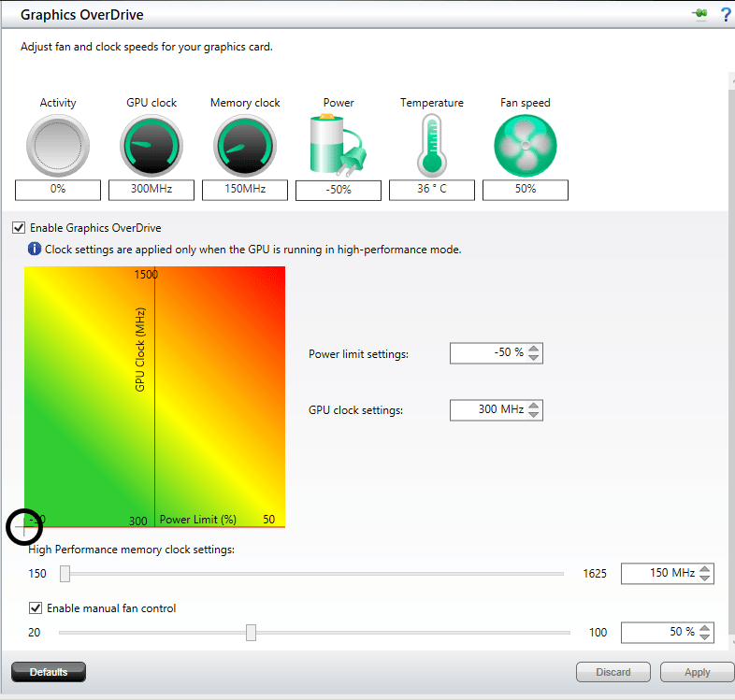Click the -50% Power readout box
This screenshot has height=700, width=735.
click(339, 191)
